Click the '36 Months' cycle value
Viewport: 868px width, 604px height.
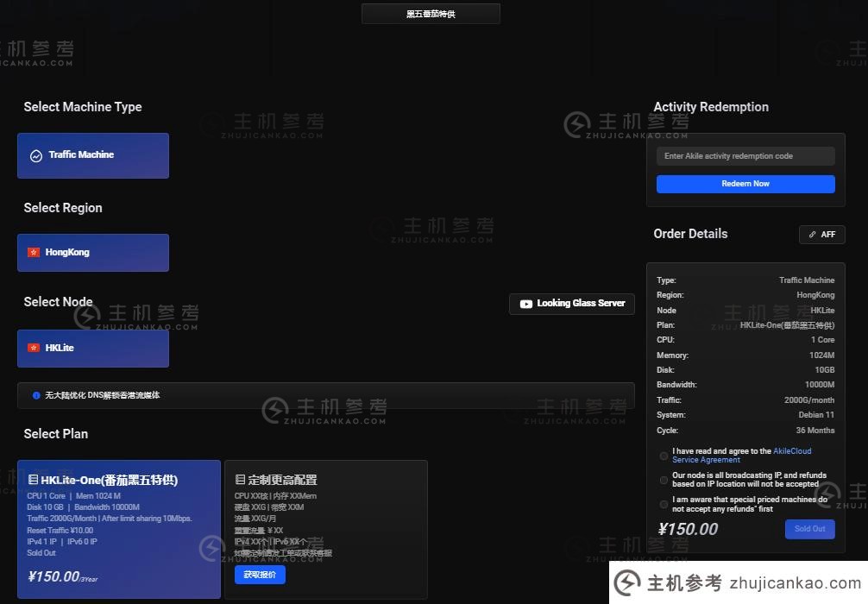click(815, 431)
